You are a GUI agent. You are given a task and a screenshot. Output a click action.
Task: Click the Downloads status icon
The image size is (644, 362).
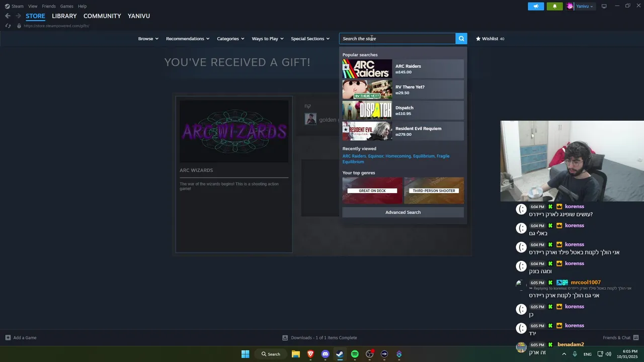click(285, 338)
